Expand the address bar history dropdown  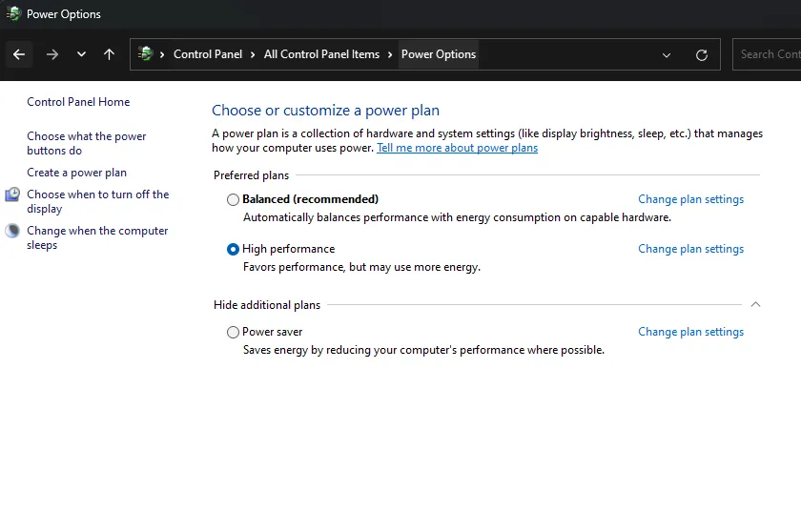click(x=667, y=55)
